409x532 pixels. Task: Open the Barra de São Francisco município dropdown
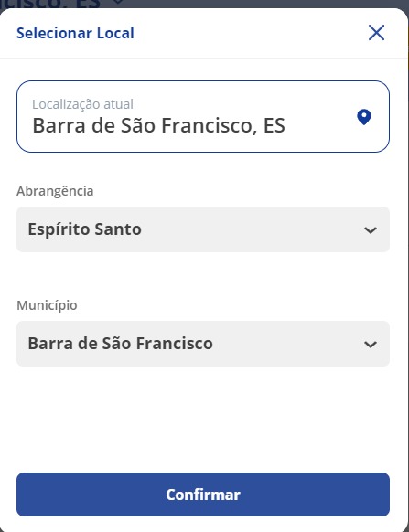[203, 344]
